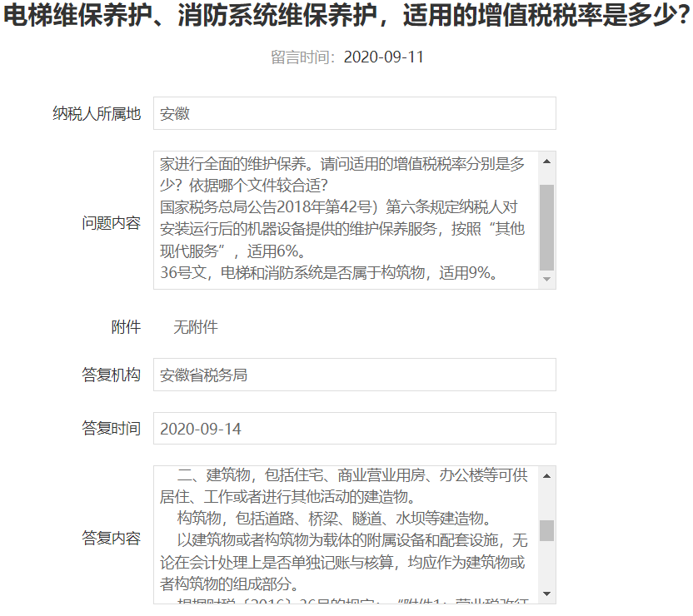Viewport: 693px width, 616px height.
Task: Click the 答复机构 field with 安徽省税务局
Action: pyautogui.click(x=354, y=375)
